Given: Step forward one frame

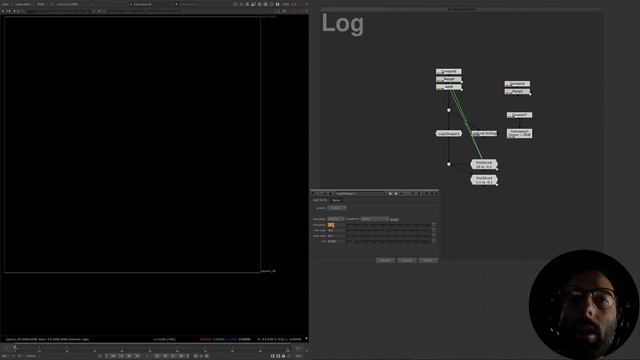Looking at the screenshot, I should tap(157, 356).
